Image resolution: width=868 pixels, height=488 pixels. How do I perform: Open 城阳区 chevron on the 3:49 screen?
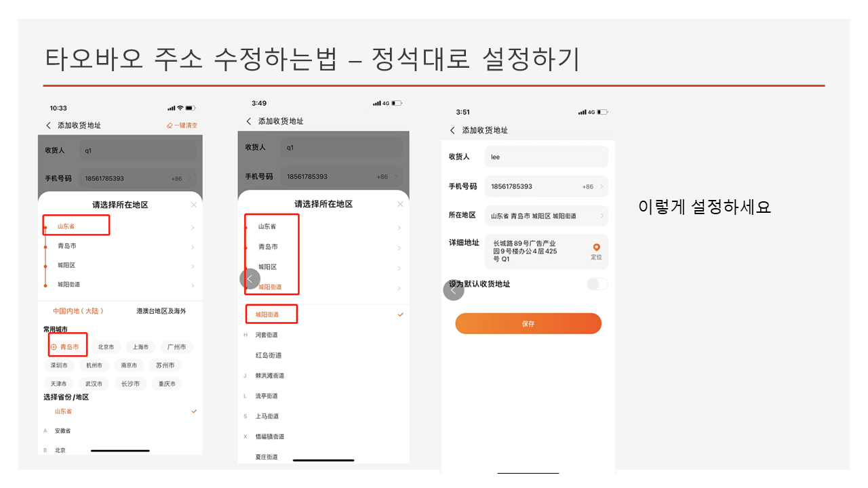399,268
